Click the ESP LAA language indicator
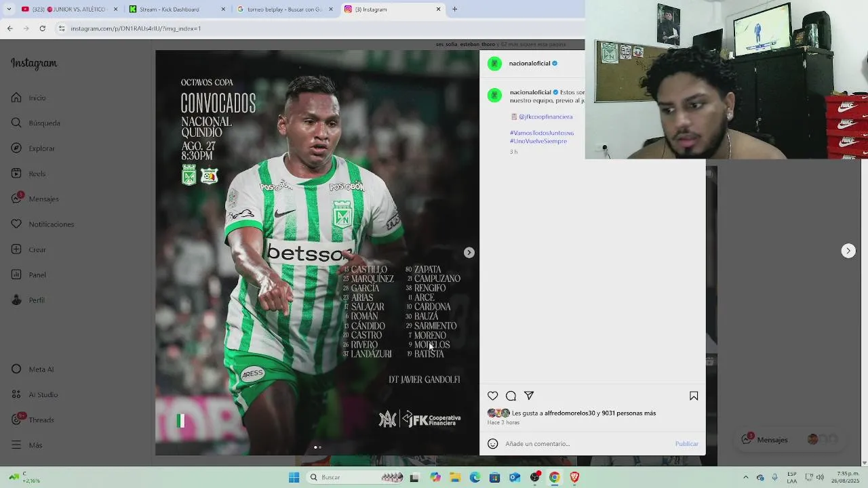Viewport: 868px width, 488px height. (792, 477)
